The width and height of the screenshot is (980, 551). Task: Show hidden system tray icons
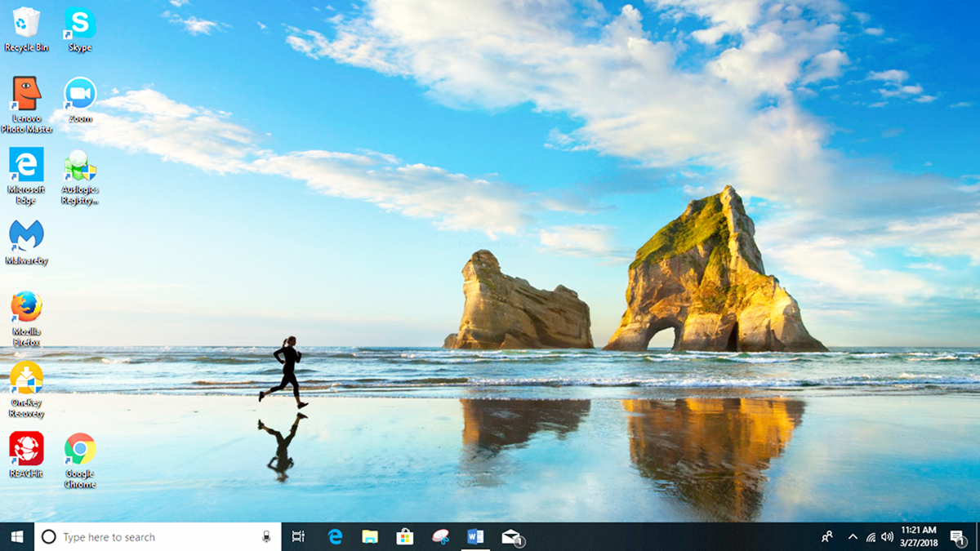[853, 536]
